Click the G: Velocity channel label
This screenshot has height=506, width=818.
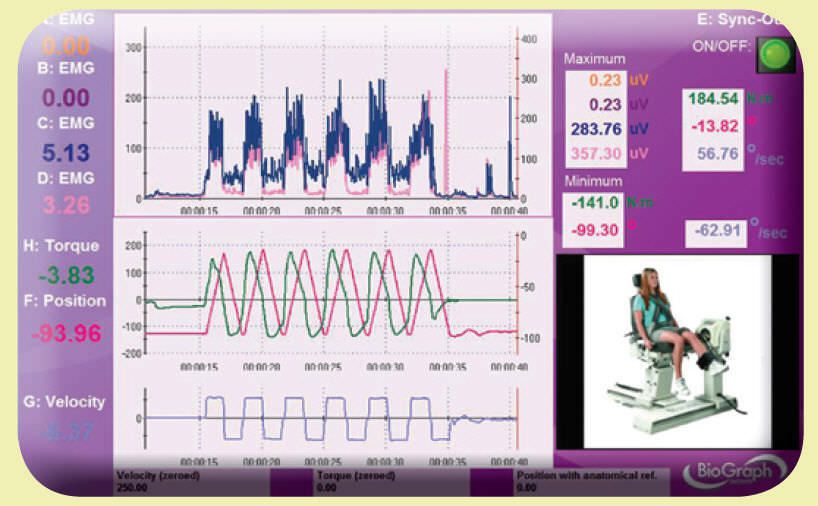click(x=65, y=402)
